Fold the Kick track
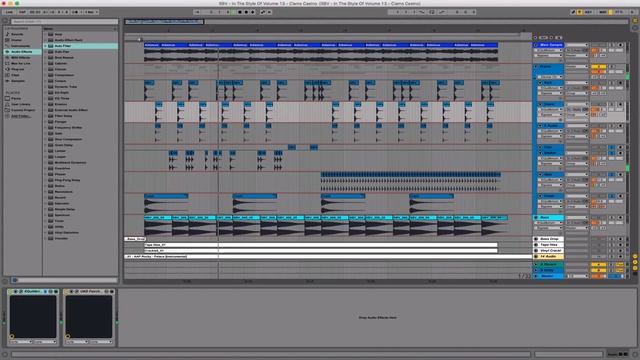 click(x=540, y=83)
